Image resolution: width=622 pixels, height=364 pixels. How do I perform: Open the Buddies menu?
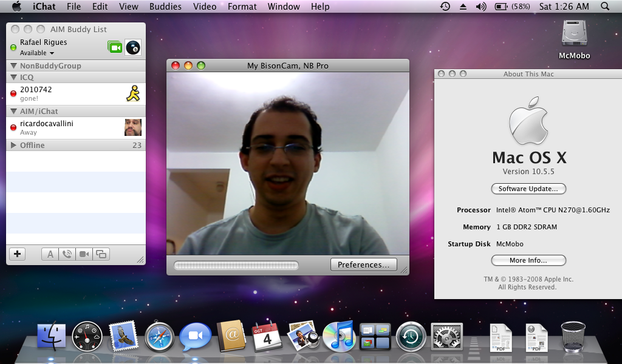click(166, 7)
